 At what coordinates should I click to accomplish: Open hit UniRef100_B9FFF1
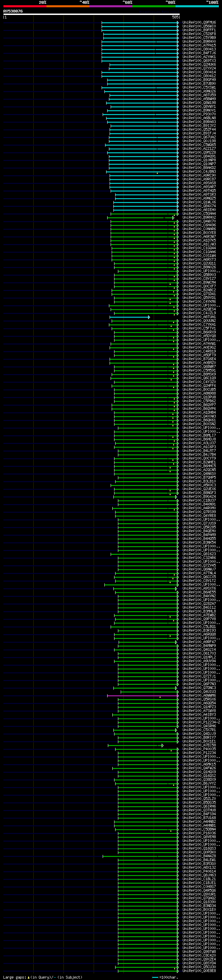(x=199, y=30)
